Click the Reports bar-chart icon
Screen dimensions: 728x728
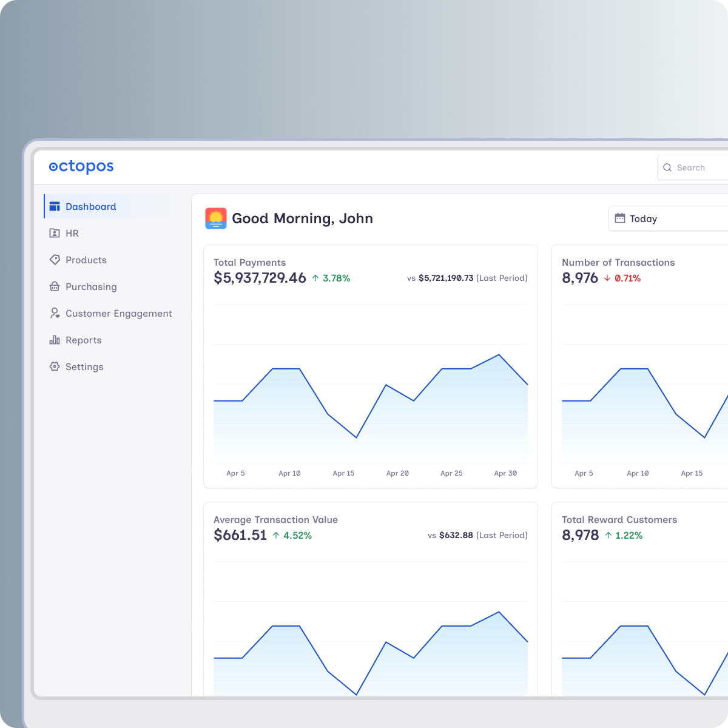point(55,340)
